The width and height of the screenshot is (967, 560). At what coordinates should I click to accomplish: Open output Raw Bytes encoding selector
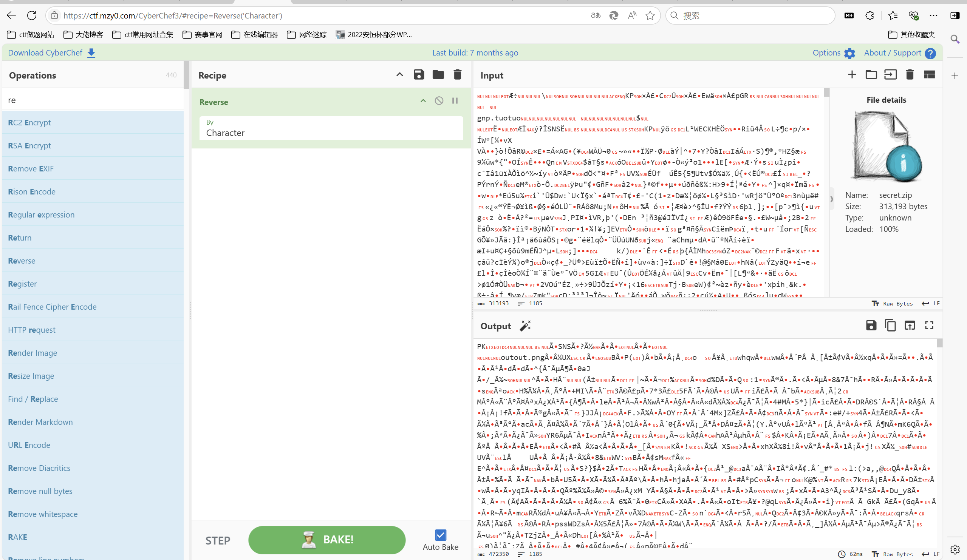pyautogui.click(x=892, y=554)
